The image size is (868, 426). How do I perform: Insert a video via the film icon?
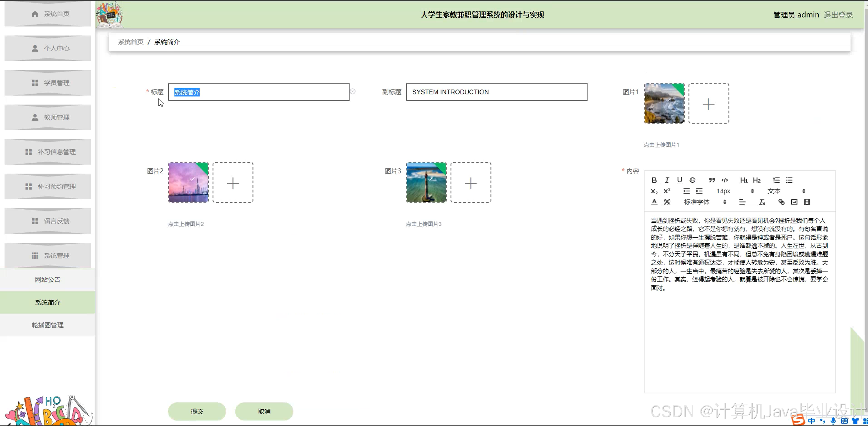click(807, 202)
